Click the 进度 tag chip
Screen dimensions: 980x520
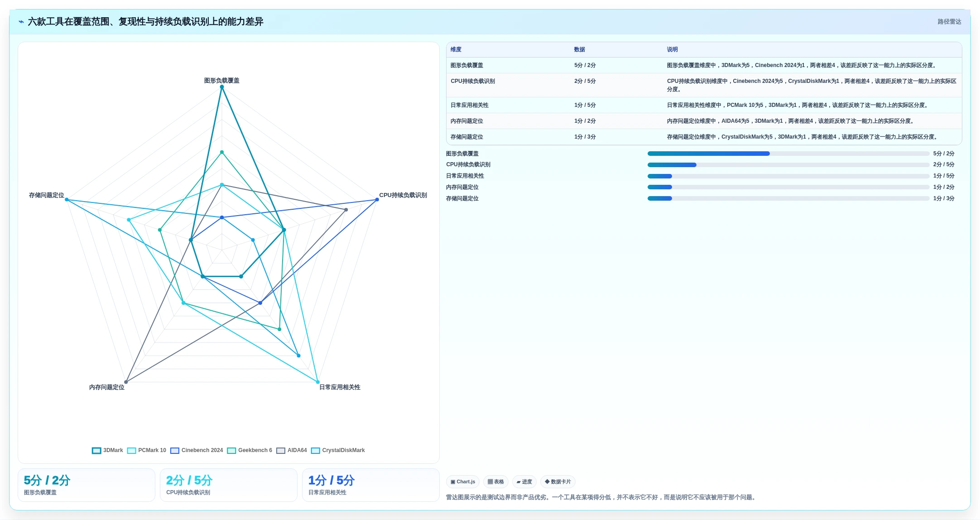click(524, 481)
